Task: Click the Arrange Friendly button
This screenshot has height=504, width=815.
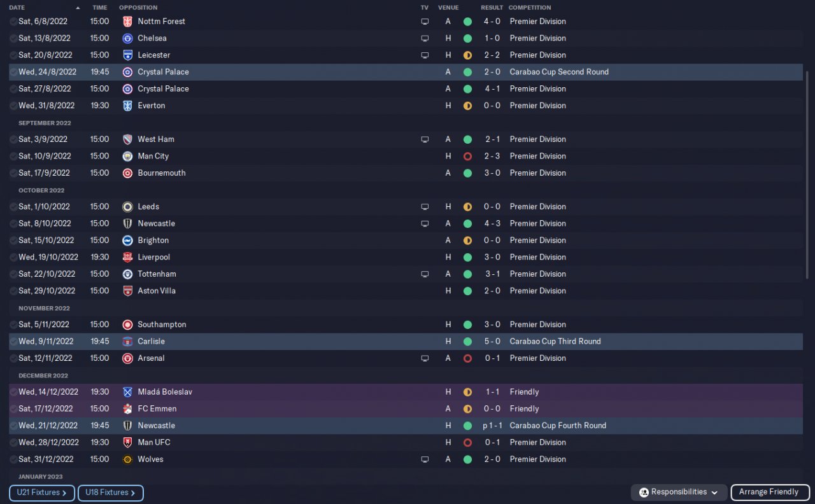Action: point(769,492)
